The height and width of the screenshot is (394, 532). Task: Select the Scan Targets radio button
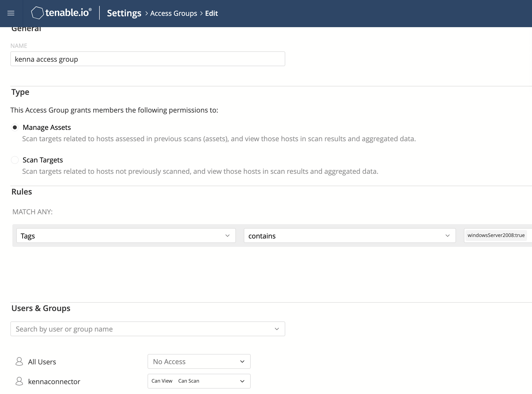tap(15, 160)
